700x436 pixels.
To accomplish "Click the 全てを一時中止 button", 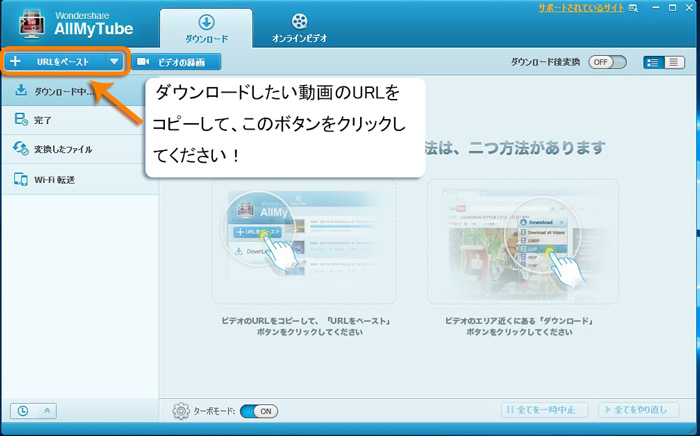I will pyautogui.click(x=545, y=410).
